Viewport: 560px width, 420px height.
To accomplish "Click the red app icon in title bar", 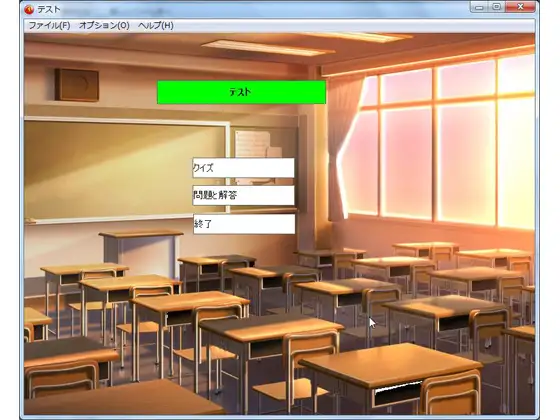I will click(x=29, y=9).
